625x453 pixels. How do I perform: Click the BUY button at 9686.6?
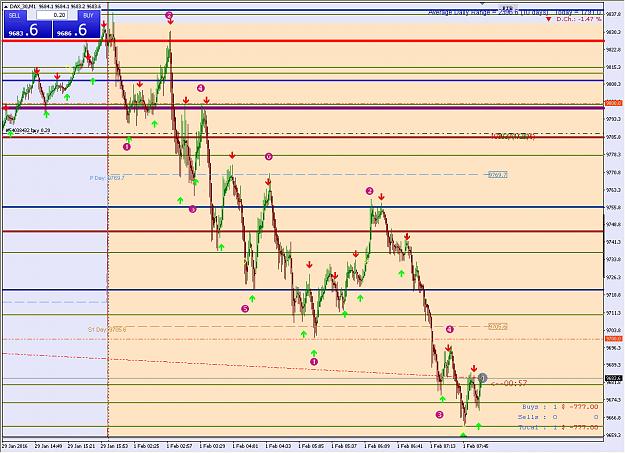pos(76,30)
